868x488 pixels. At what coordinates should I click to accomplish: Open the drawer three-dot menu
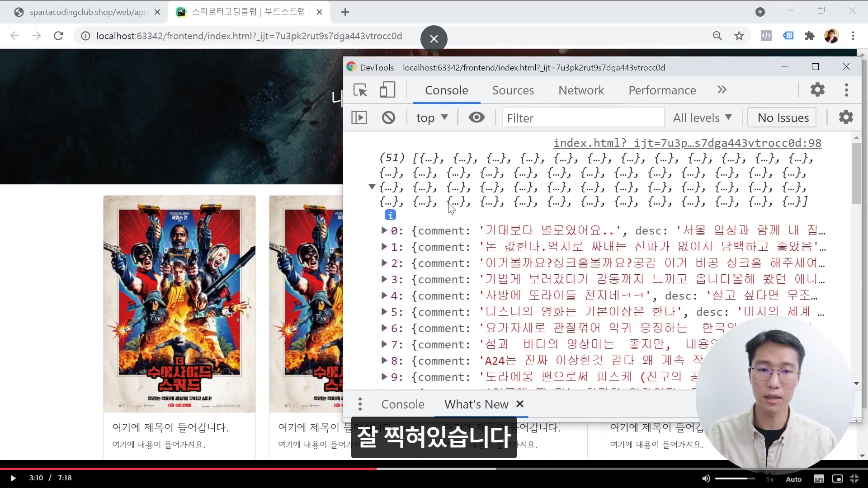(360, 404)
